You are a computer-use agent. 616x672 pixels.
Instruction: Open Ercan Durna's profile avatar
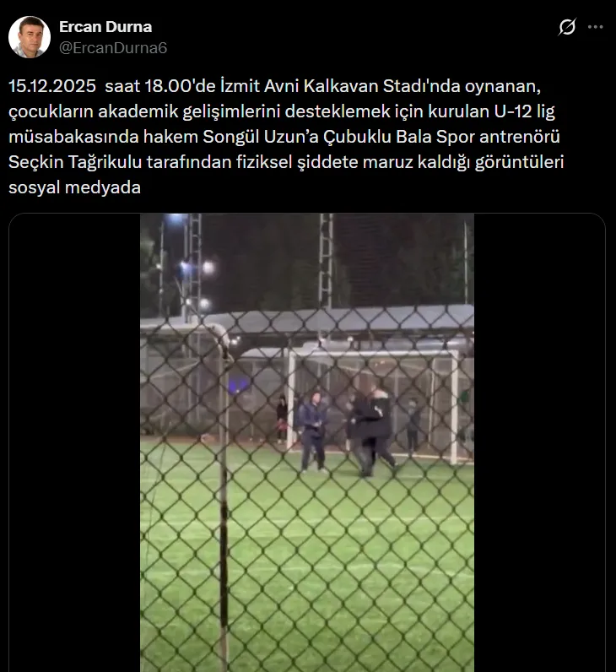pos(30,37)
